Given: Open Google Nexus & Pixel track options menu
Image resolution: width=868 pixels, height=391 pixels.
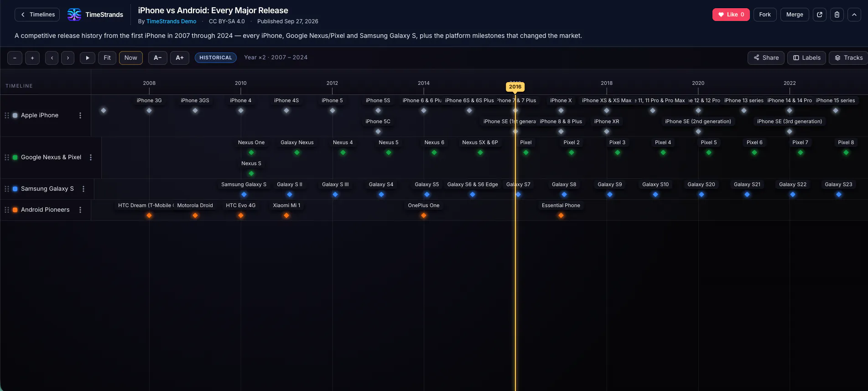Looking at the screenshot, I should [x=91, y=157].
